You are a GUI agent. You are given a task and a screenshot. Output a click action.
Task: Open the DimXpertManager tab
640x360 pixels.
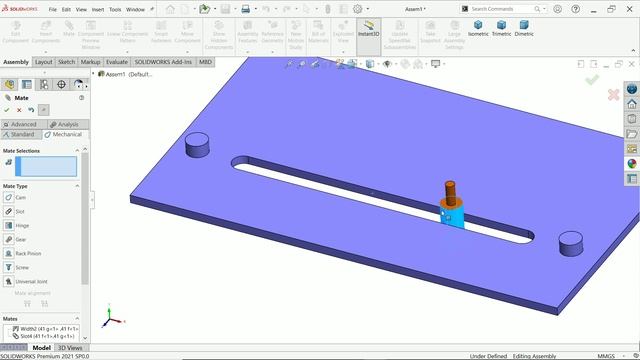coord(61,84)
